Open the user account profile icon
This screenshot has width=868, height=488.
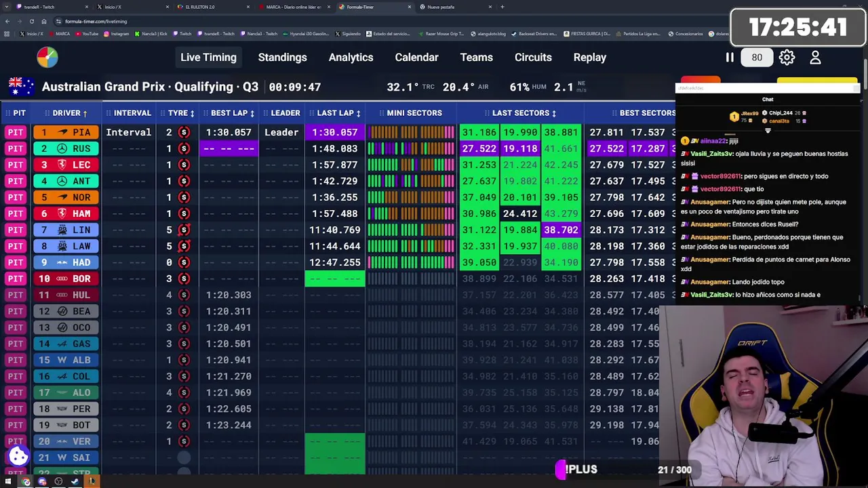pos(815,58)
